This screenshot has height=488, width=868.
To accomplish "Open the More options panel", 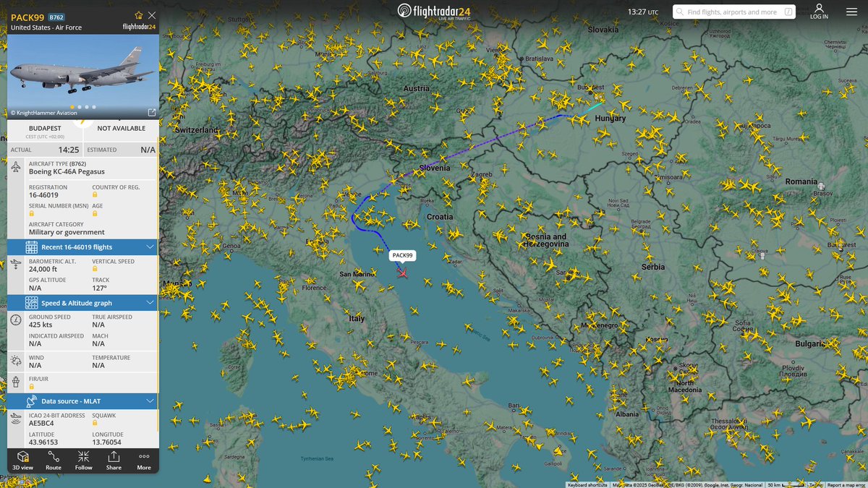I will tap(143, 461).
